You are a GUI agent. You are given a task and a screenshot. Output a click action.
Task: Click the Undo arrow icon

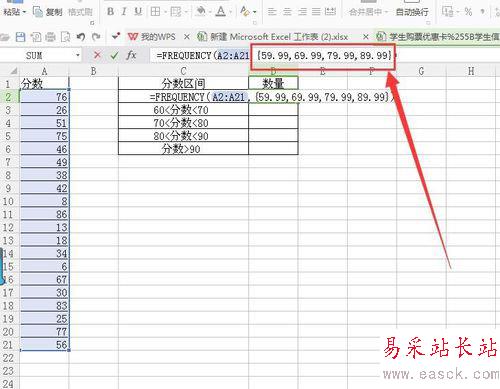[x=81, y=37]
